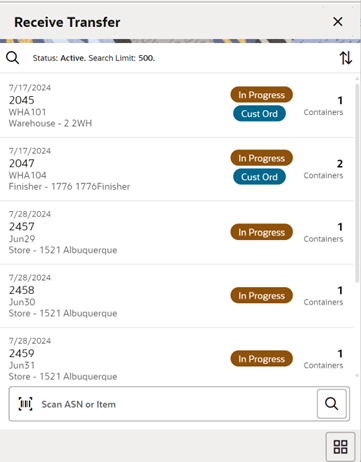Open the search filter magnifier icon
Image resolution: width=361 pixels, height=462 pixels.
click(13, 58)
